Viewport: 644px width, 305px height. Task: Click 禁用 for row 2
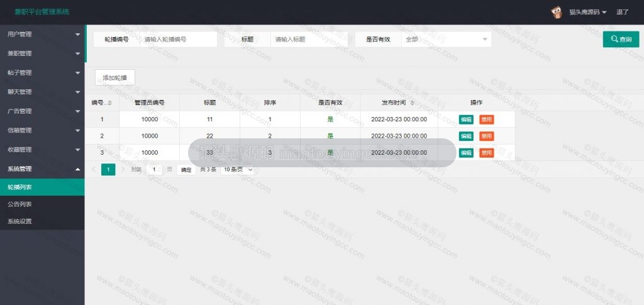(x=487, y=136)
